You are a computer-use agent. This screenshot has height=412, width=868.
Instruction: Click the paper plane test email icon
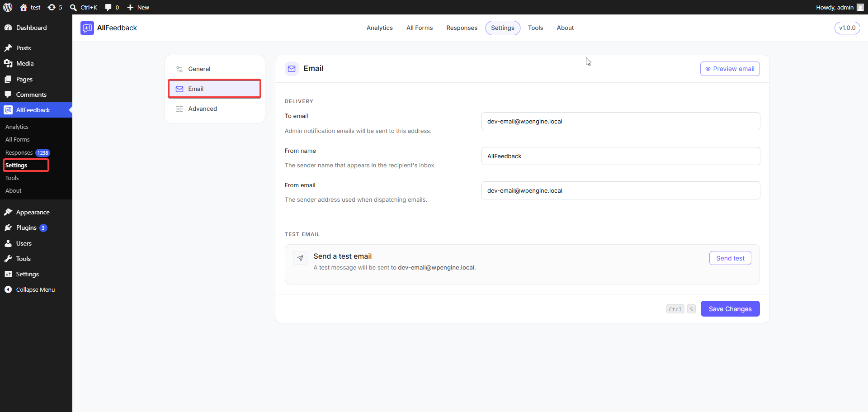300,258
